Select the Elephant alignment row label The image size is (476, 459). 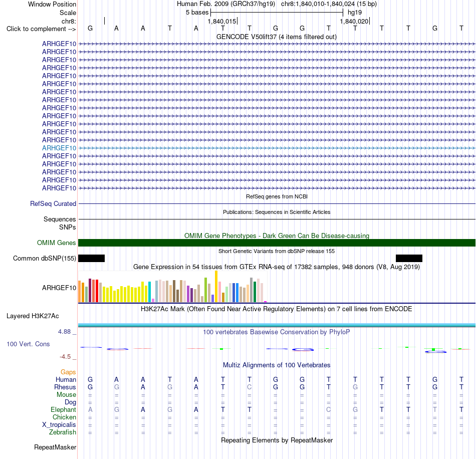63,409
